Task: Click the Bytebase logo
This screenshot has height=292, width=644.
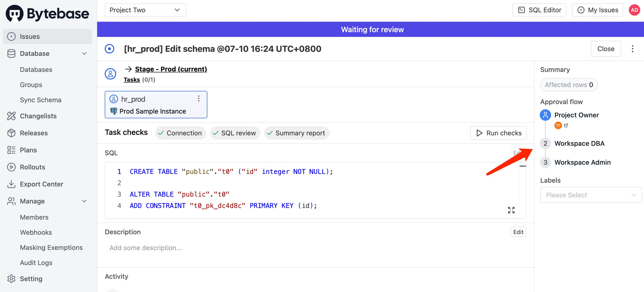Action: 47,13
